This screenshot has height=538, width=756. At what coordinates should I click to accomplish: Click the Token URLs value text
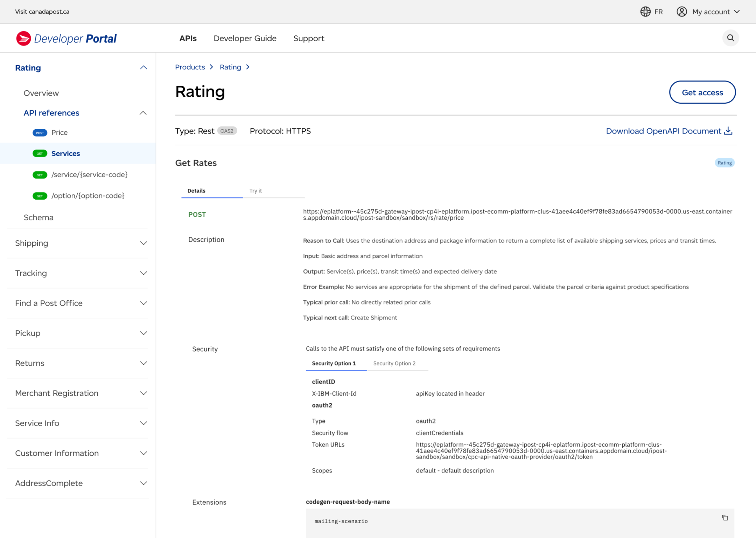tap(541, 450)
